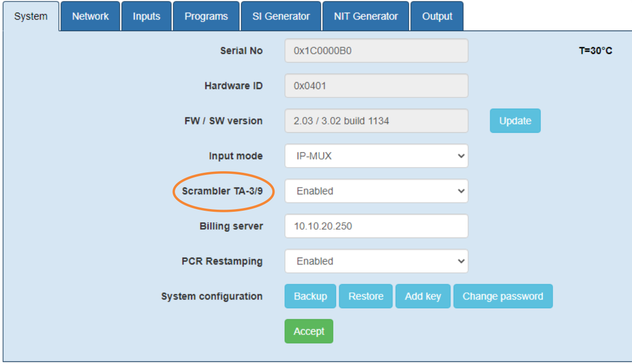Screen dimensions: 632x364
Task: Switch to the Output tab
Action: (x=437, y=16)
